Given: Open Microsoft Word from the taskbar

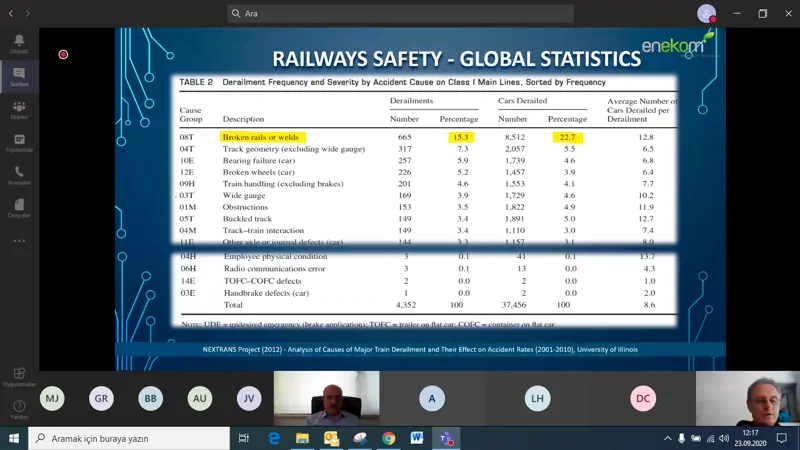Looking at the screenshot, I should pos(417,438).
